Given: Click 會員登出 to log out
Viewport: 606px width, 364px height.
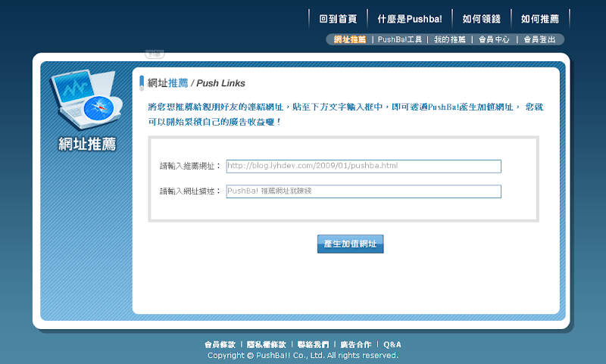Looking at the screenshot, I should (539, 39).
